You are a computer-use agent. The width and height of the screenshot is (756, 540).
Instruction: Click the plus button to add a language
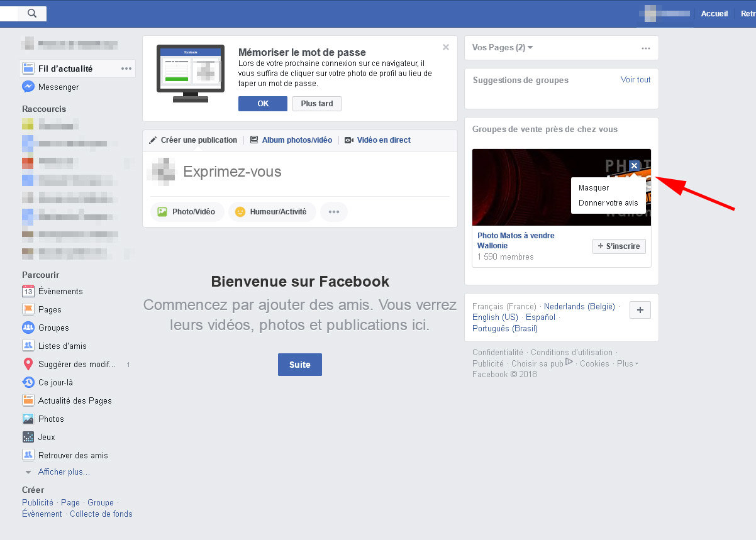coord(640,310)
